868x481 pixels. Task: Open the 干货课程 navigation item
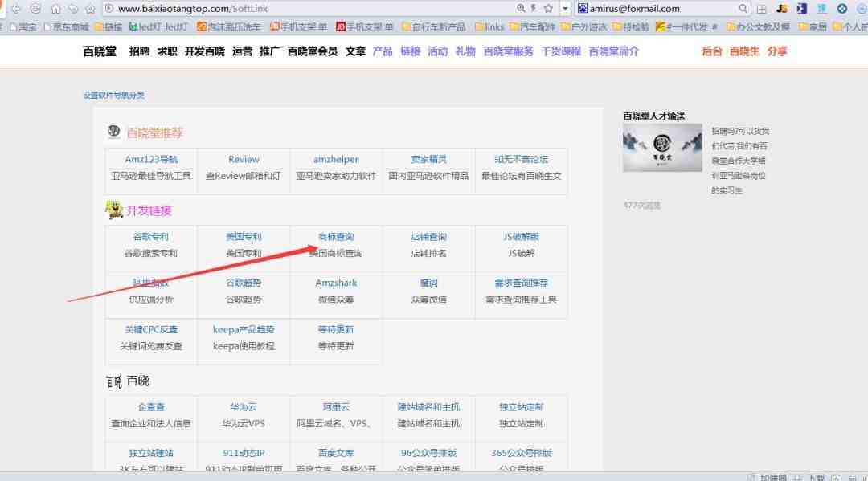(561, 51)
